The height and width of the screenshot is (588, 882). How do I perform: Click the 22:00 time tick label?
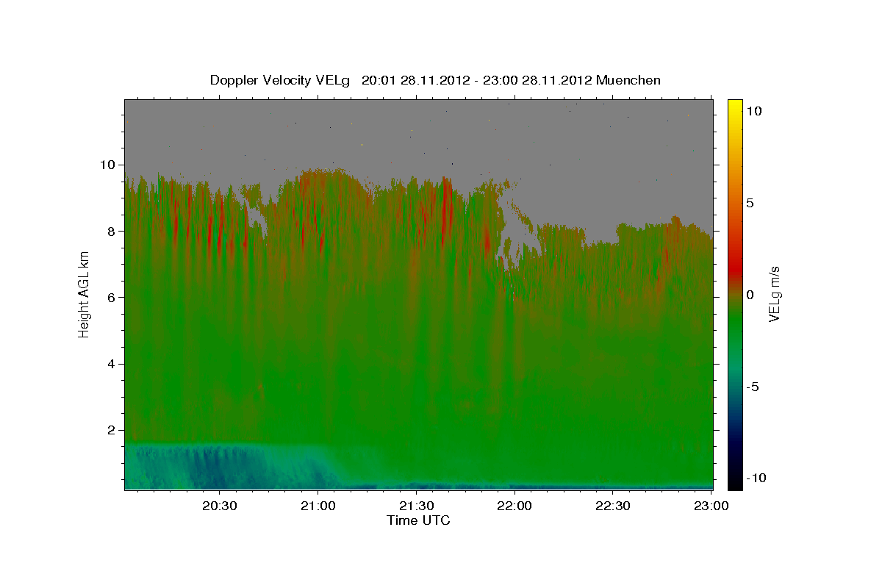tap(514, 506)
